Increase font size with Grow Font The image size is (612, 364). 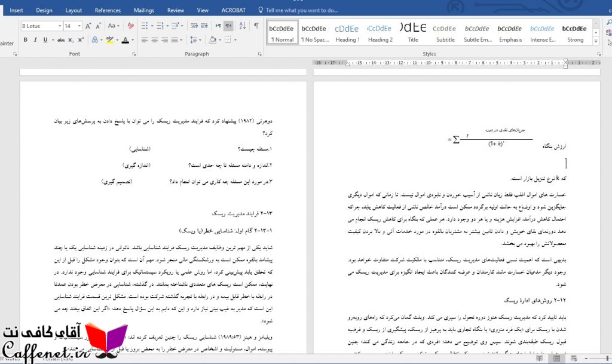click(x=88, y=26)
